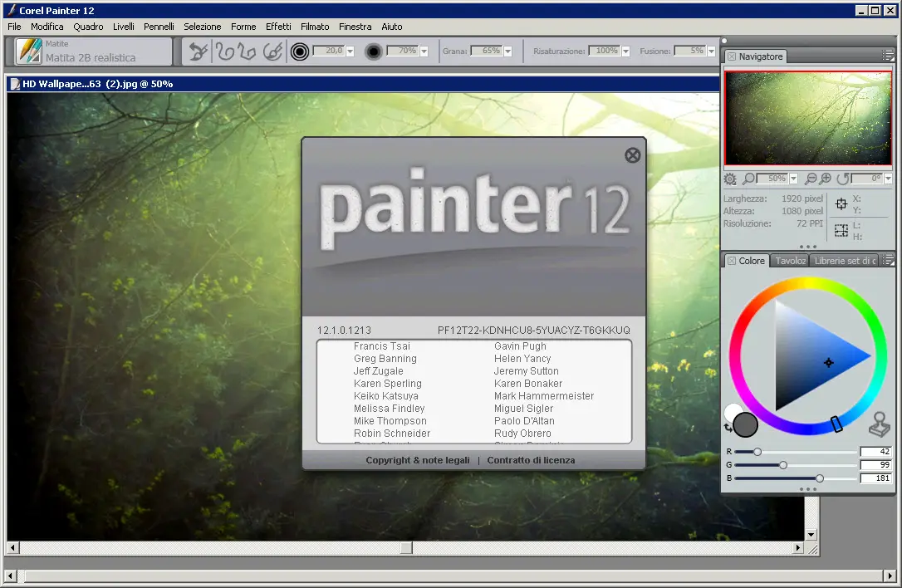This screenshot has width=902, height=588.
Task: Open the Pennelli menu
Action: [159, 27]
